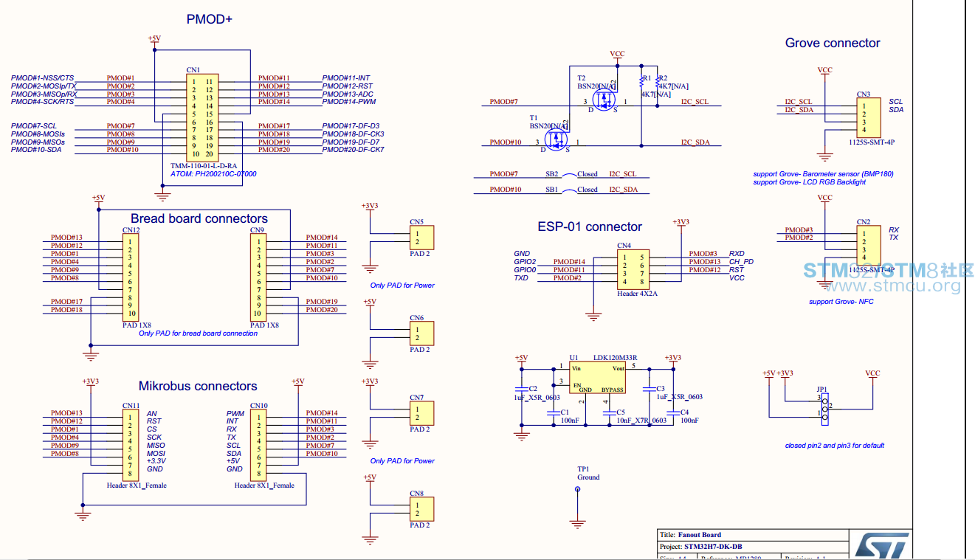This screenshot has height=560, width=975.
Task: Click the Header 4X2A part label
Action: coord(637,294)
